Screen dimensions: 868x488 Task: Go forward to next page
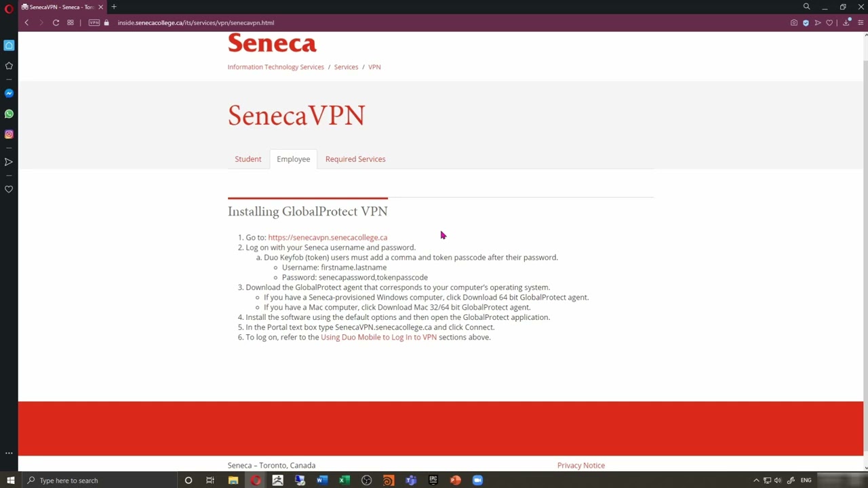coord(41,22)
